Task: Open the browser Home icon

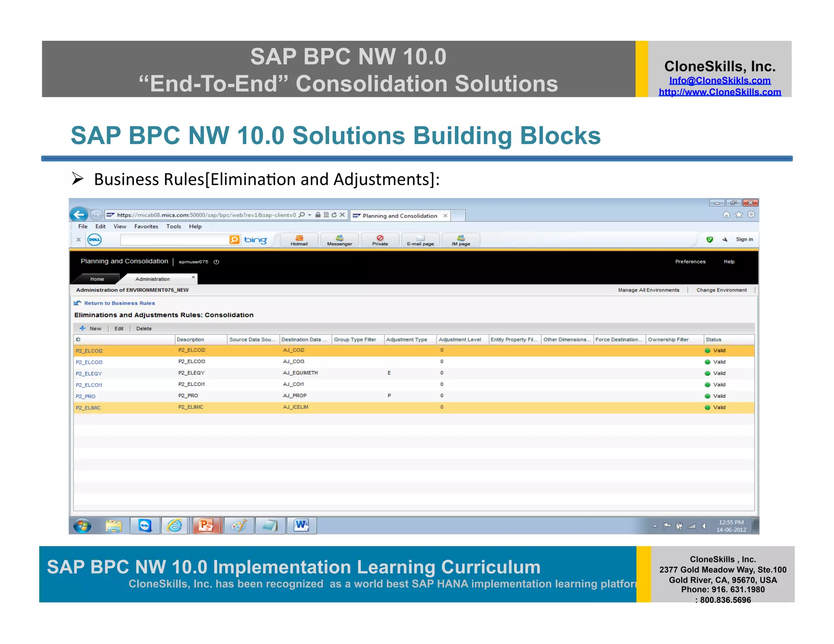Action: click(726, 215)
